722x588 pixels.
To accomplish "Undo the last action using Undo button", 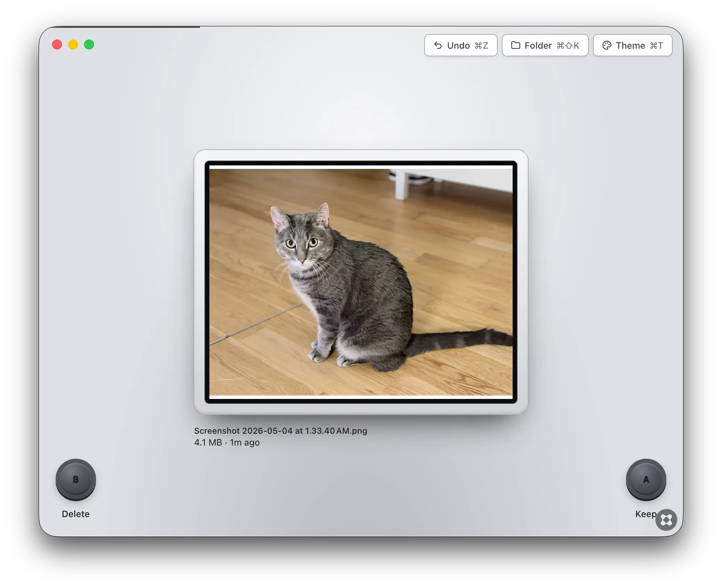I will (461, 45).
